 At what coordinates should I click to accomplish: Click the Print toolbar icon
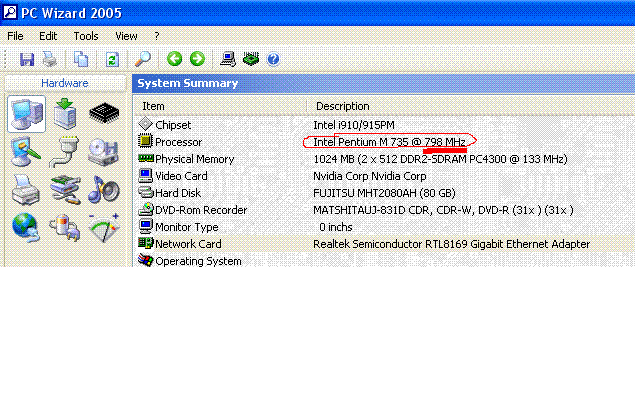tap(50, 59)
